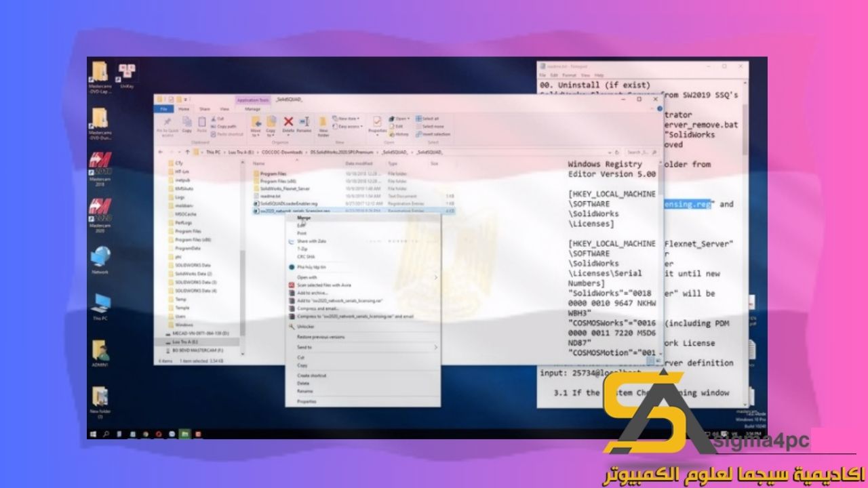Switch to the View ribbon tab

224,108
